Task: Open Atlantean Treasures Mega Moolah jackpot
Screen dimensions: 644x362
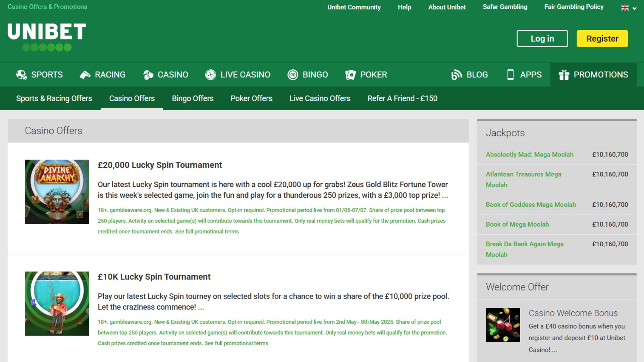Action: pos(524,180)
